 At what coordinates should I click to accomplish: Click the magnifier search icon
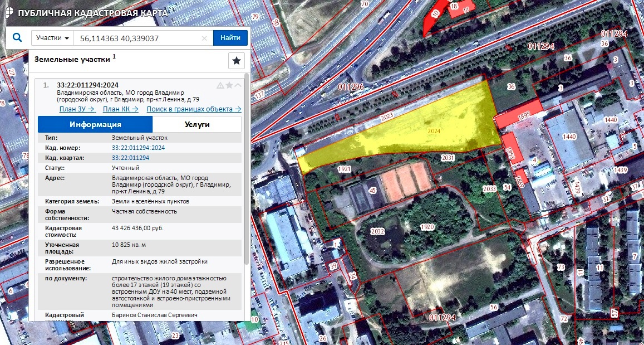pos(17,38)
